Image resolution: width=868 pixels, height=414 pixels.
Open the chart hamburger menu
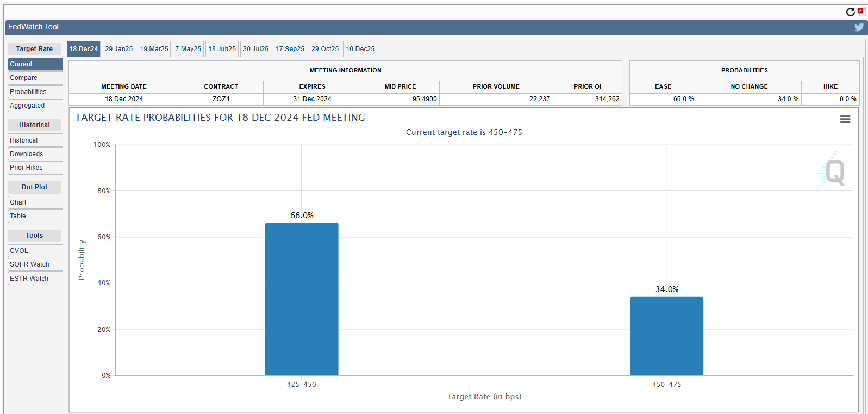[x=845, y=119]
